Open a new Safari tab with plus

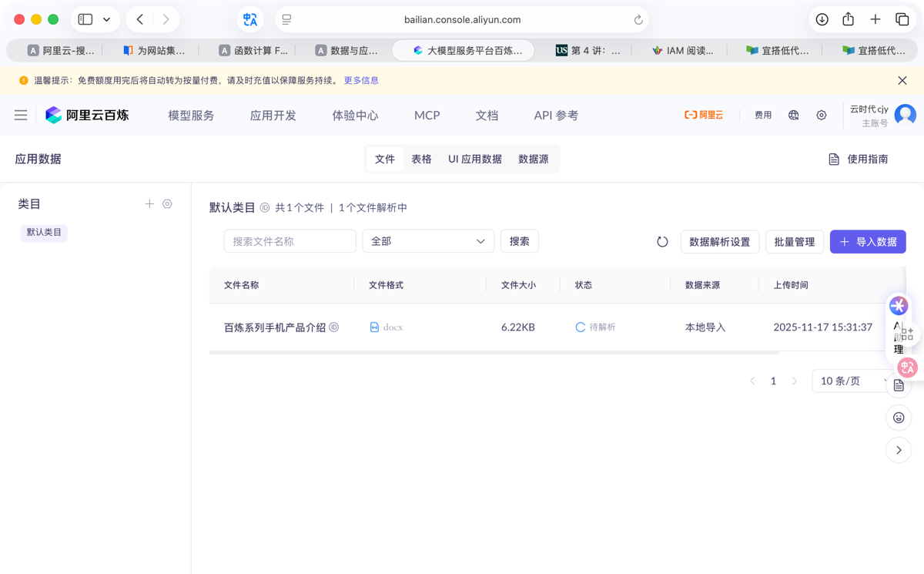click(x=875, y=19)
